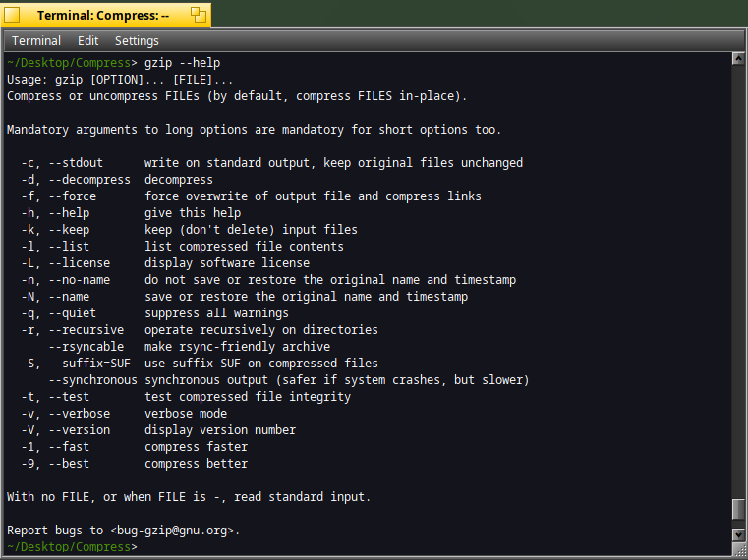Screen dimensions: 748x560
Task: Click the '--list' option text
Action: point(69,247)
